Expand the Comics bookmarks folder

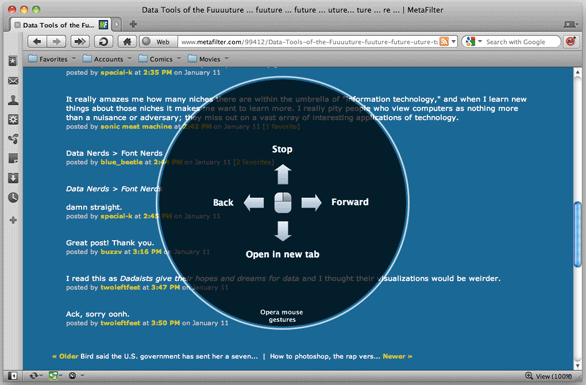(160, 59)
